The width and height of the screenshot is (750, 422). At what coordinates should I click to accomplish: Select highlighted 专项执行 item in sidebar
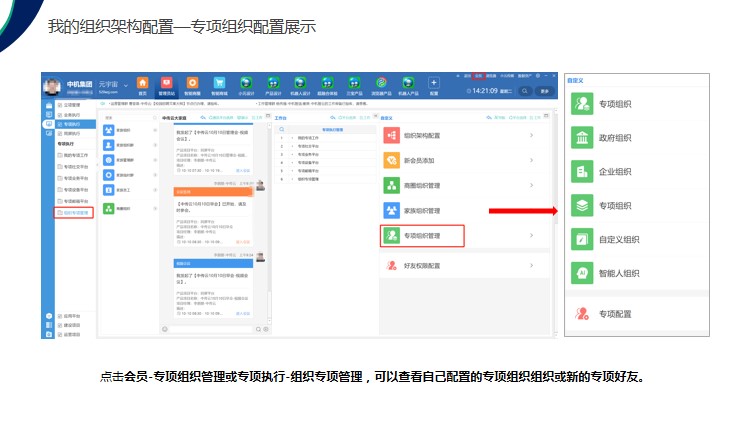(76, 124)
